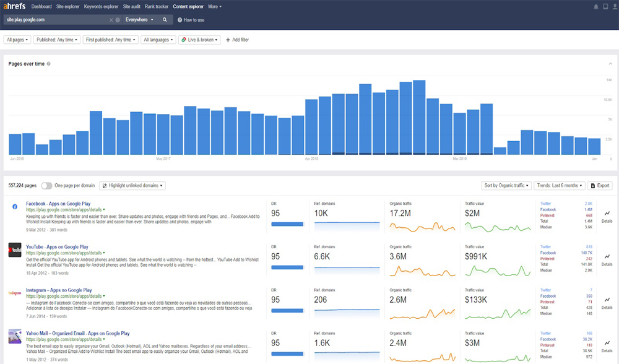This screenshot has width=619, height=364.
Task: Open the YouTube - Apps on Google Play result
Action: click(57, 247)
